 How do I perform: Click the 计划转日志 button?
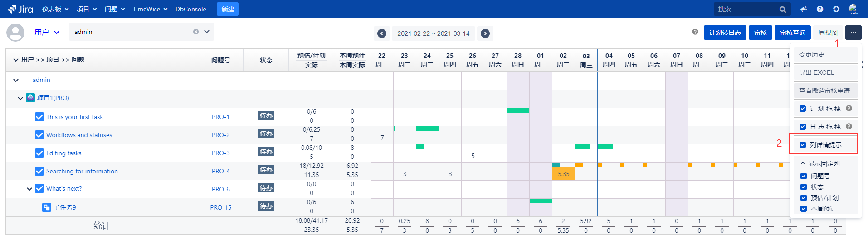(725, 33)
